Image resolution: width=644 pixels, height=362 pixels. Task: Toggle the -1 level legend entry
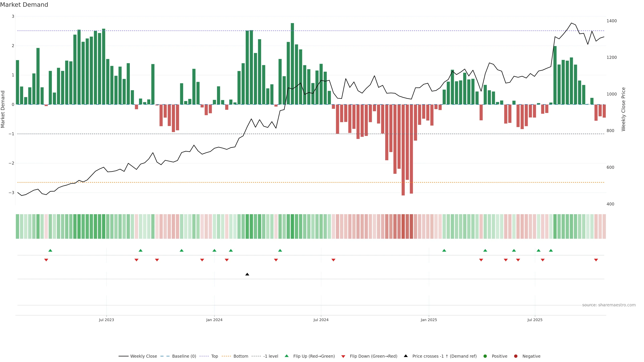tap(271, 356)
